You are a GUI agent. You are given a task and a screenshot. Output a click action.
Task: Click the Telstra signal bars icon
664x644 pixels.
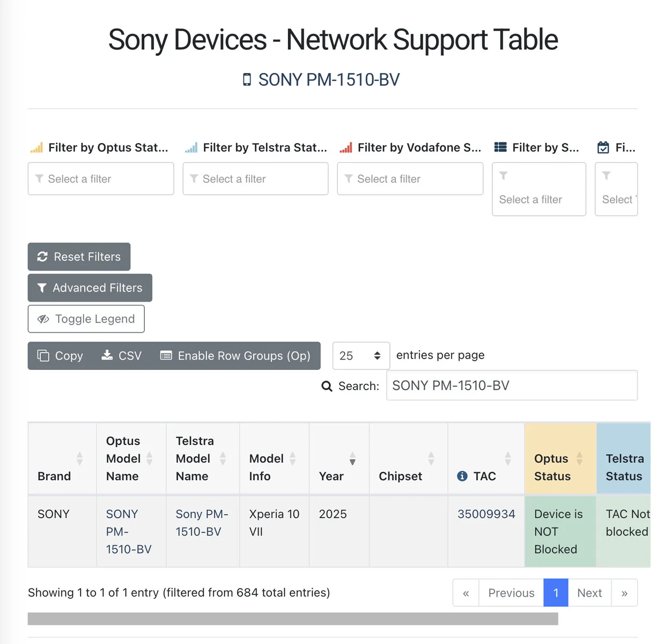point(191,148)
